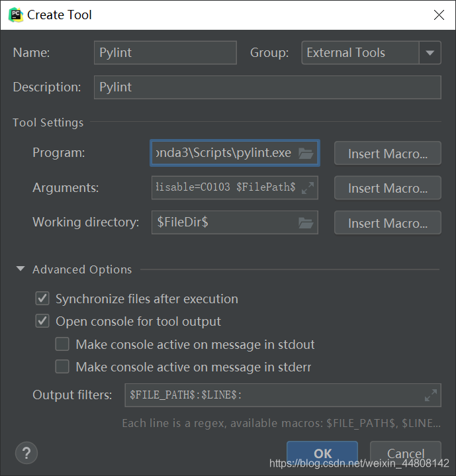
Task: Expand the Output filters field editor icon
Action: pyautogui.click(x=430, y=395)
